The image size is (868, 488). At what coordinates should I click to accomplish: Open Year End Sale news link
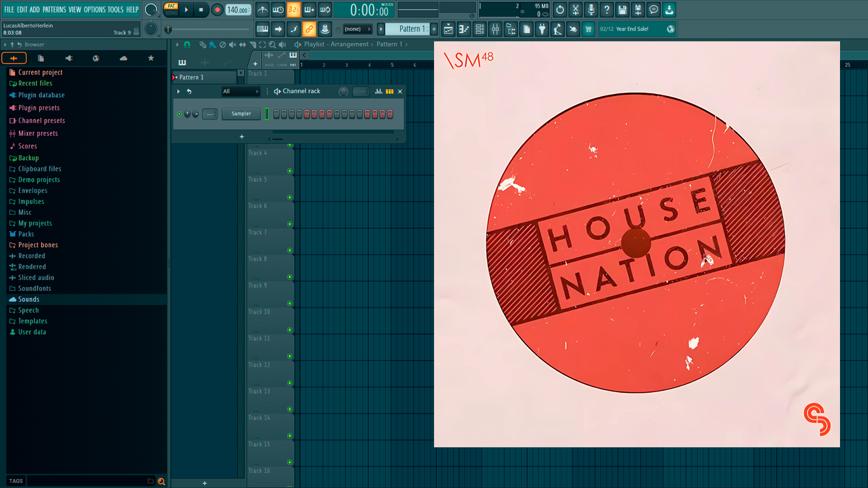click(x=636, y=29)
